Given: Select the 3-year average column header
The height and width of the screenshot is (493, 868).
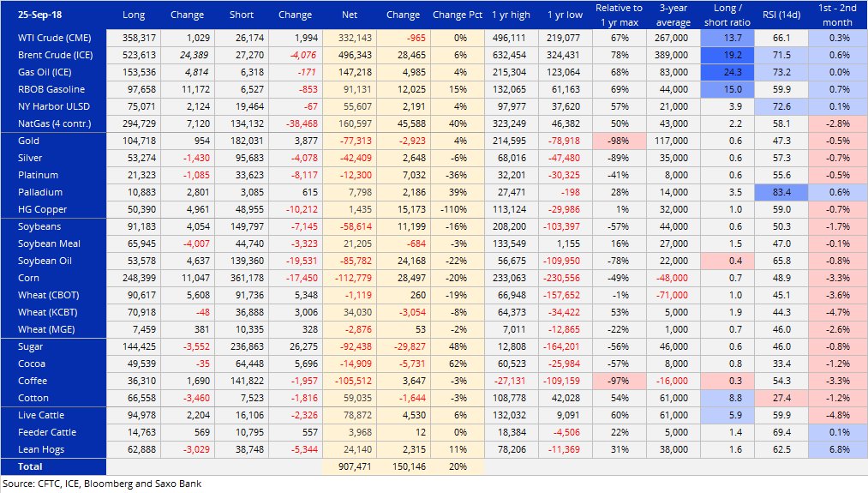Looking at the screenshot, I should pos(673,15).
